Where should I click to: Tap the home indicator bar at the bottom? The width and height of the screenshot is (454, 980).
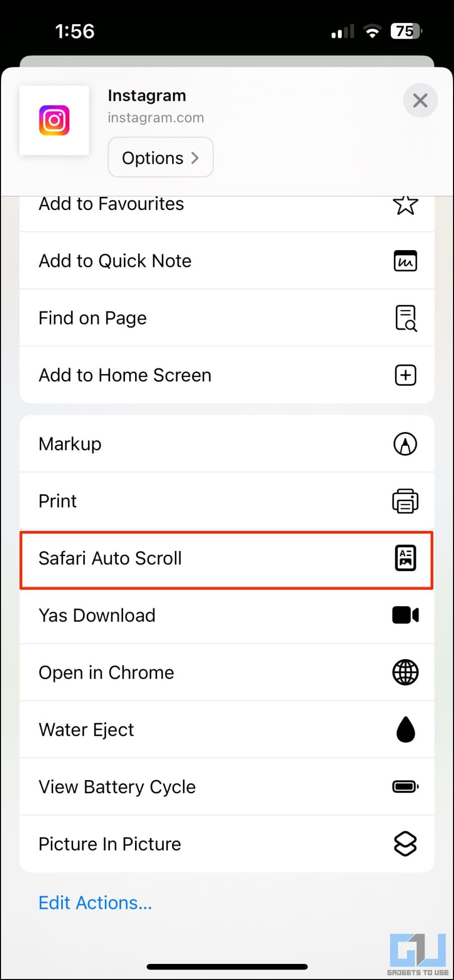click(227, 967)
